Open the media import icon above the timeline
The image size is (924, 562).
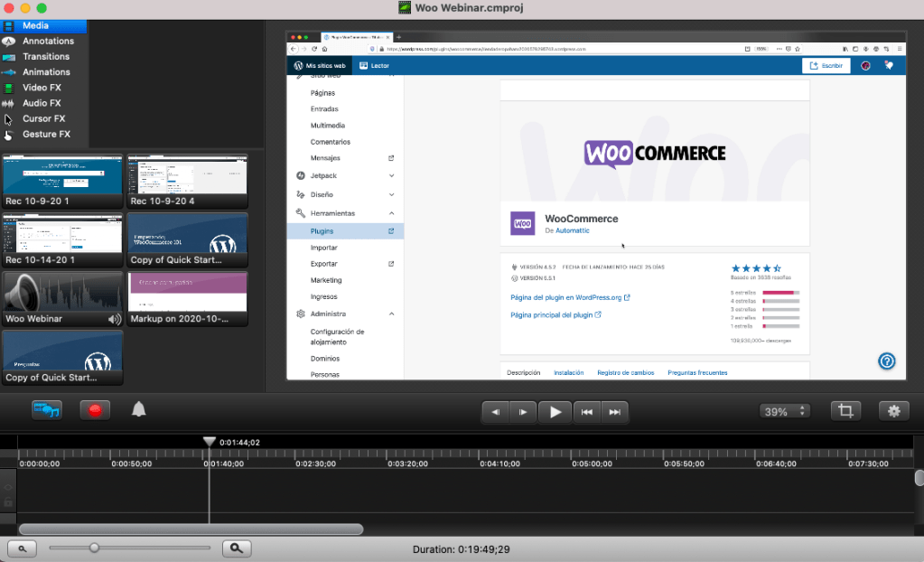click(45, 409)
